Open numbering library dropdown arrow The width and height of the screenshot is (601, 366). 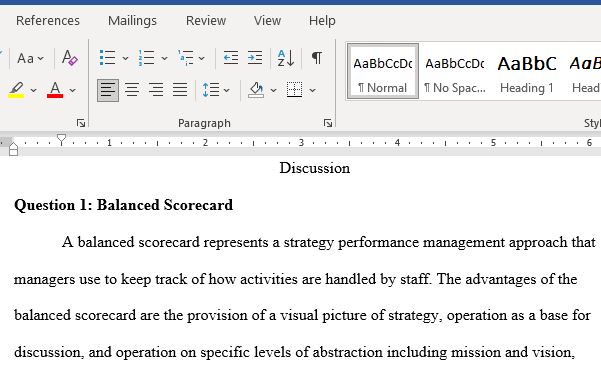click(164, 59)
